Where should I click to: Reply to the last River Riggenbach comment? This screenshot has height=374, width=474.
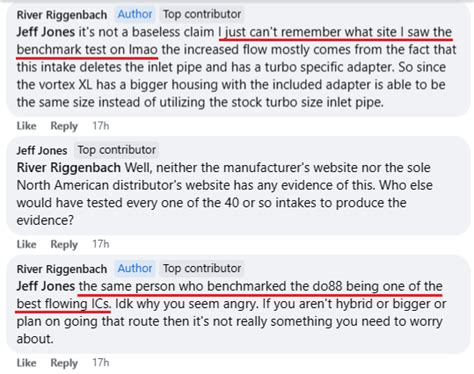tap(64, 363)
